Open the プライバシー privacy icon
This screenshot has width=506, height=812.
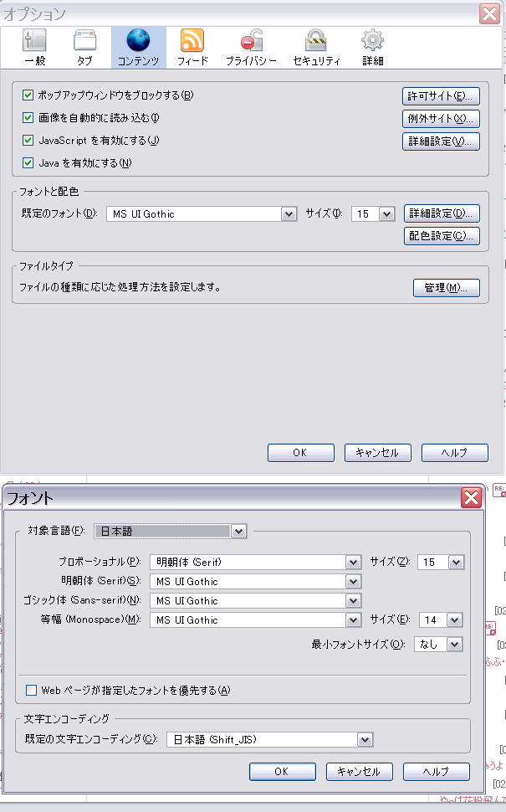pyautogui.click(x=251, y=40)
